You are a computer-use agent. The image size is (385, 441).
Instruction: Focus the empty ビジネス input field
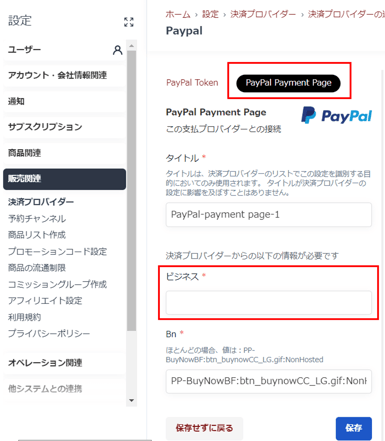pyautogui.click(x=269, y=303)
